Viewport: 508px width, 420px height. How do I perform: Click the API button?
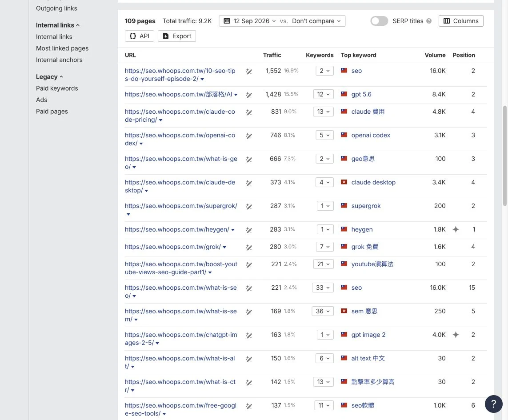[x=139, y=36]
